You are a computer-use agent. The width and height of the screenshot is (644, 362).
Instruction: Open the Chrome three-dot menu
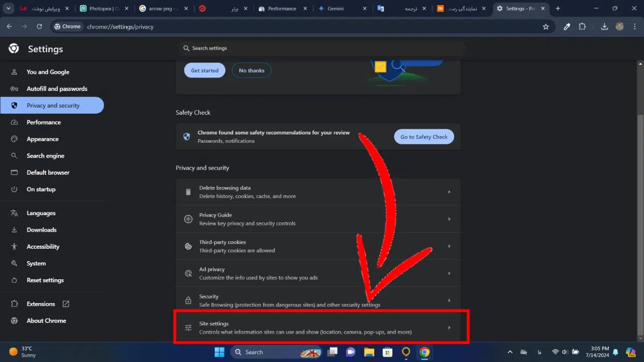(x=635, y=26)
